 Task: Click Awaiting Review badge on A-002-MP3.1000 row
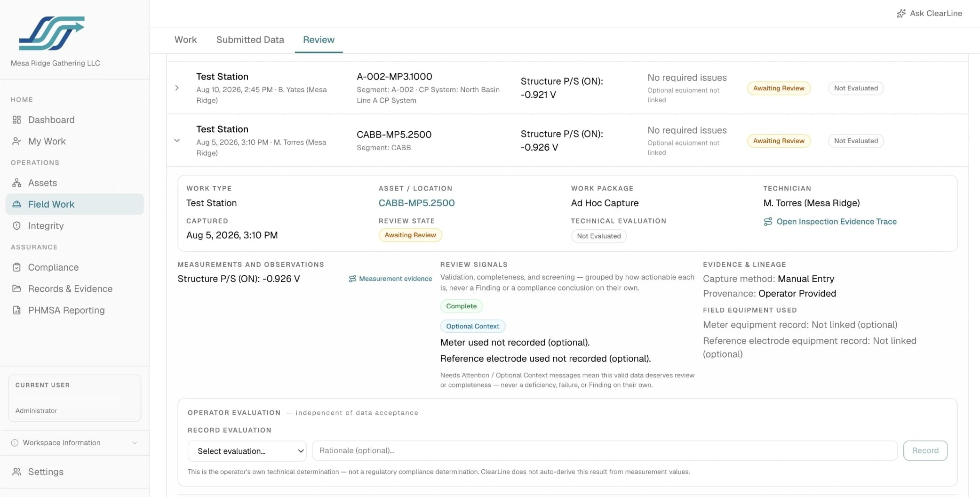tap(779, 88)
